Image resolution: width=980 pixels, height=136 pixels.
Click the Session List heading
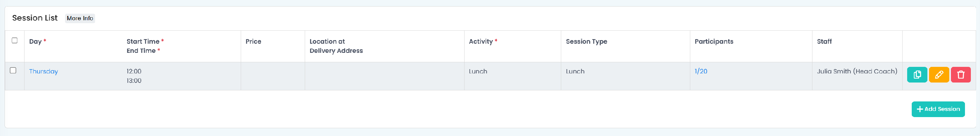[x=35, y=18]
